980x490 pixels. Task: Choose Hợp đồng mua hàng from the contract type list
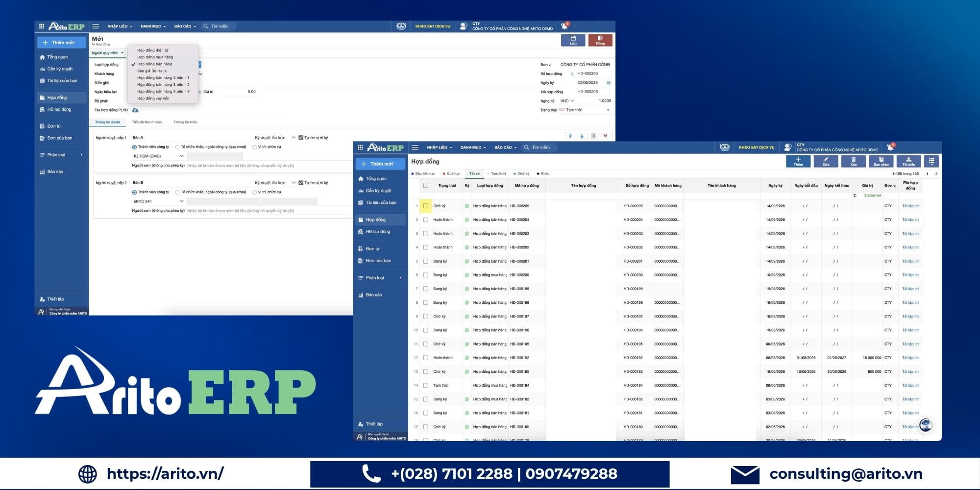tap(155, 57)
